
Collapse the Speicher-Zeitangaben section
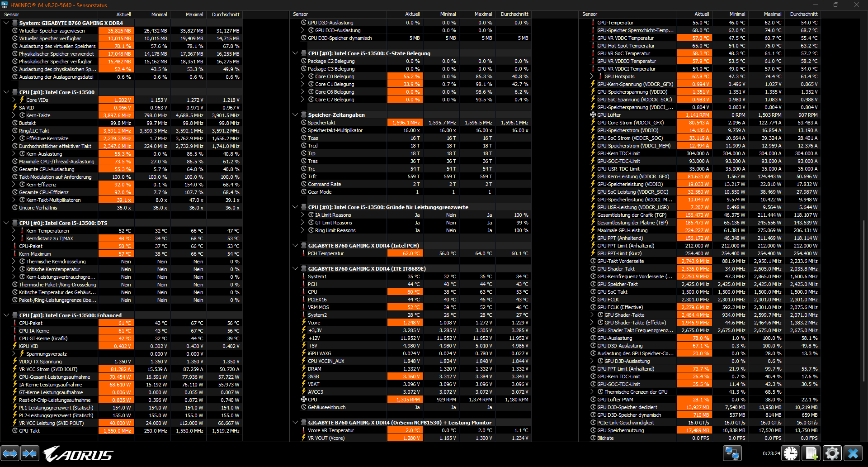point(295,115)
